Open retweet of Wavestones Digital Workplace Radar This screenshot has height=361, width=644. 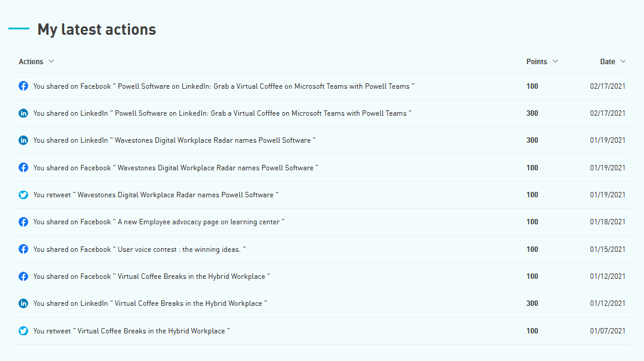click(x=156, y=195)
